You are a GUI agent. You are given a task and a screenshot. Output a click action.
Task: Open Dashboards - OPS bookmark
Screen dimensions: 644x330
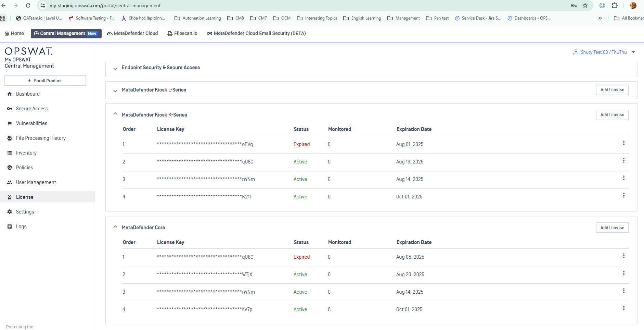coord(529,18)
